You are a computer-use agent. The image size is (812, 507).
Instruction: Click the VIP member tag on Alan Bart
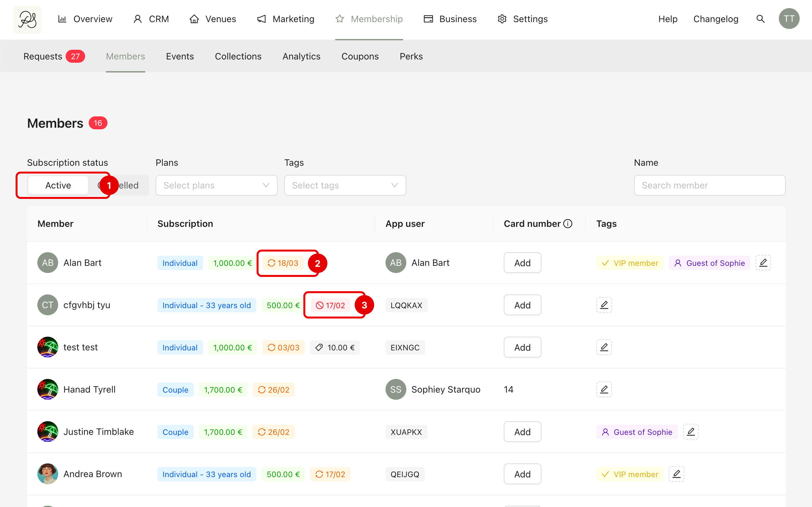(630, 263)
